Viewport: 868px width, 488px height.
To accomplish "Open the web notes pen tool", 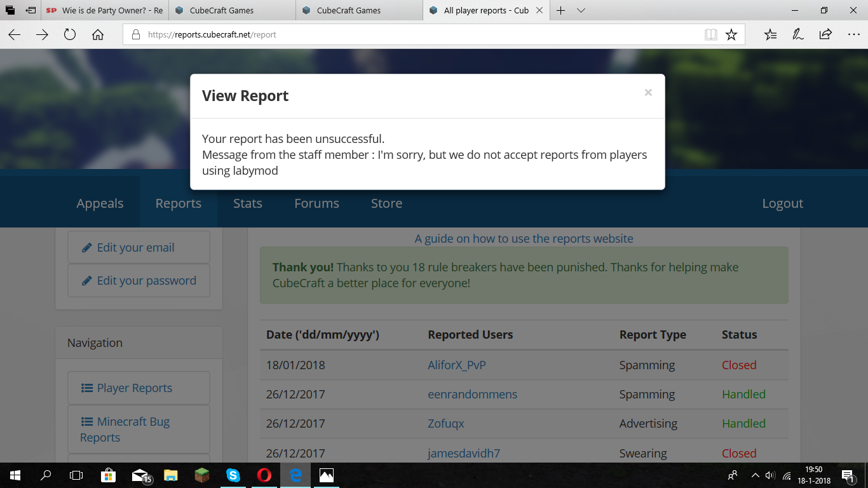I will click(x=798, y=35).
